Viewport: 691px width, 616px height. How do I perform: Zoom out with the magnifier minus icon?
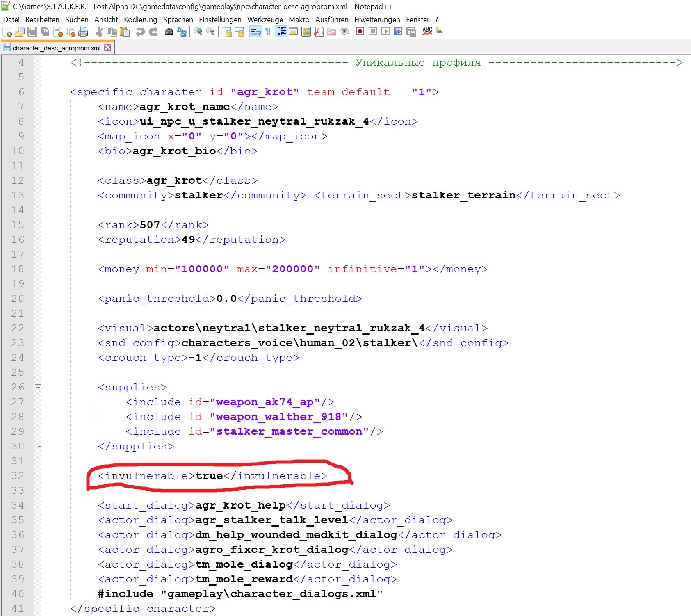[x=210, y=32]
